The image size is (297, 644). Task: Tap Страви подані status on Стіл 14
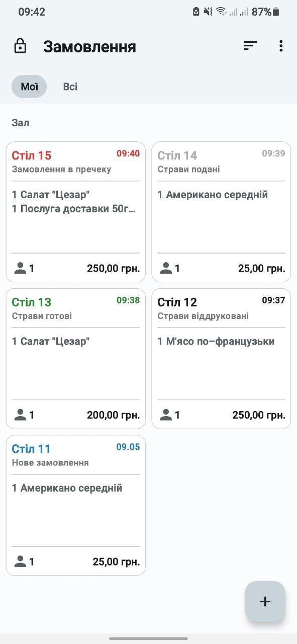[188, 170]
